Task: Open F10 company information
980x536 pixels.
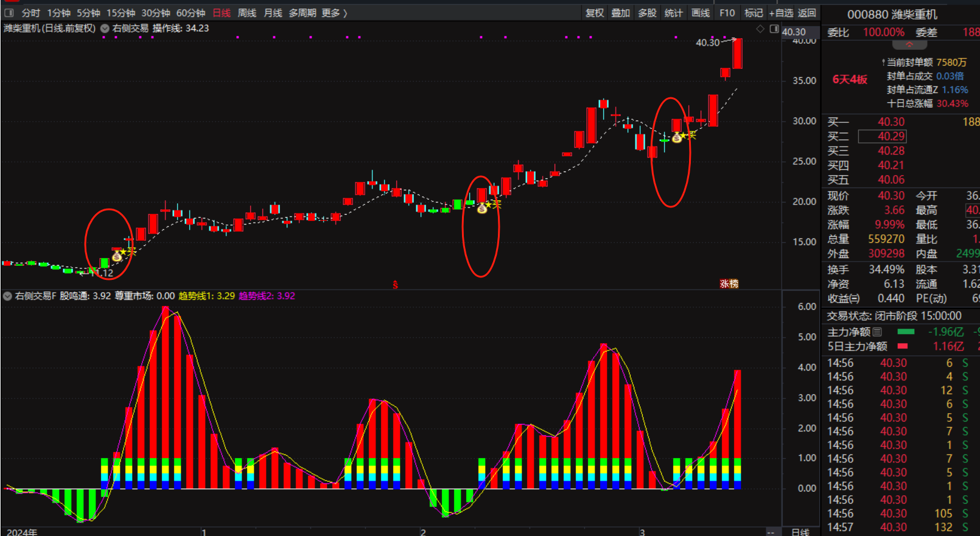Action: click(727, 13)
